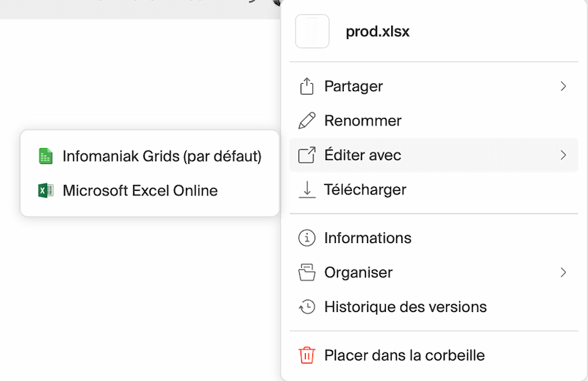
Task: Click the green Infomaniak Grids icon
Action: pos(46,156)
